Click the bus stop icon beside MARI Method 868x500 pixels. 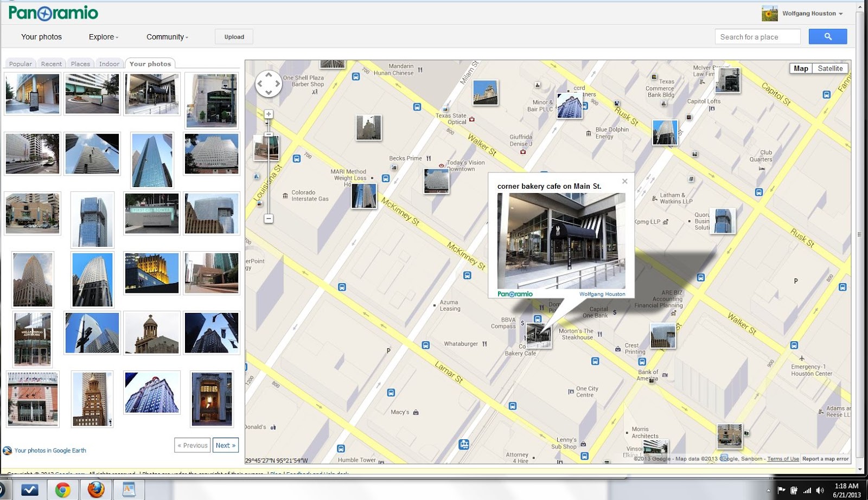click(385, 178)
